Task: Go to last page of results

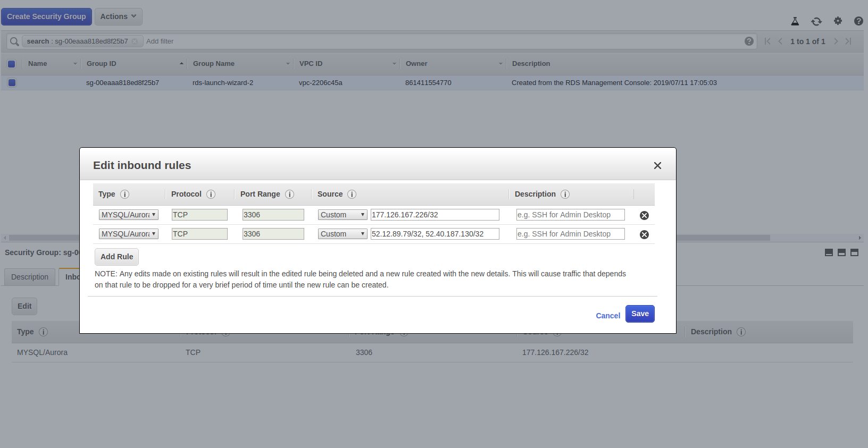Action: point(848,41)
